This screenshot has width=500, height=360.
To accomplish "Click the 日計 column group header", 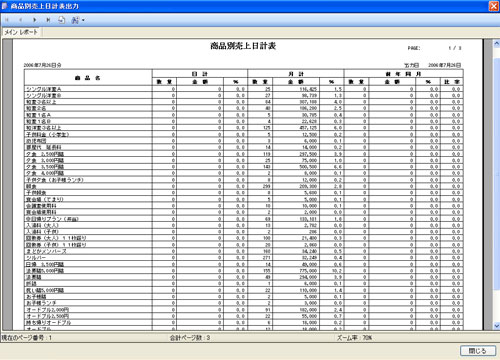I will coord(200,74).
